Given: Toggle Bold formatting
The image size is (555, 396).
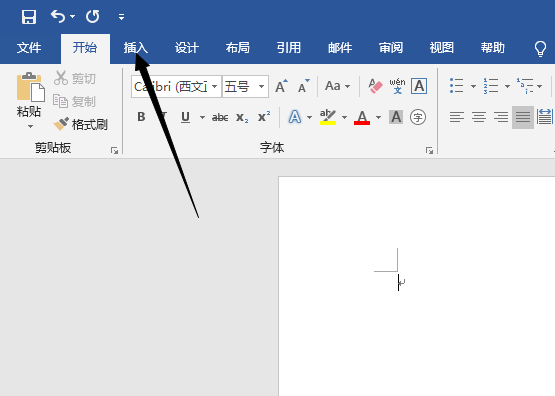Looking at the screenshot, I should coord(141,117).
